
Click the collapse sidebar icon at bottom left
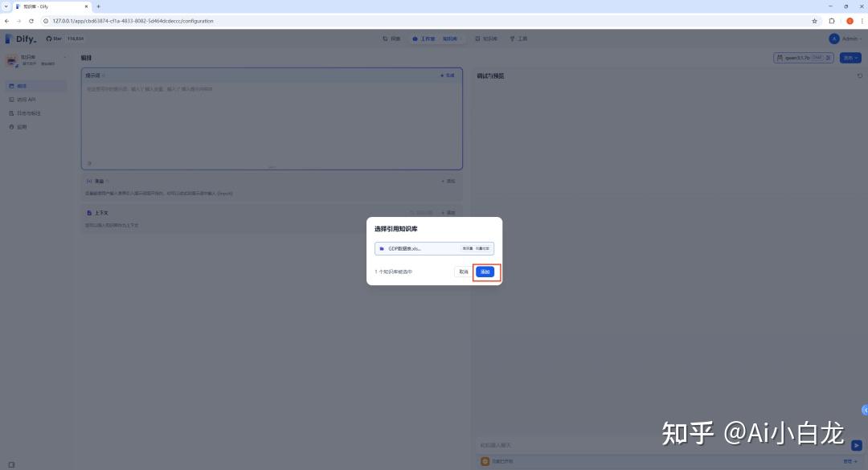click(x=11, y=464)
